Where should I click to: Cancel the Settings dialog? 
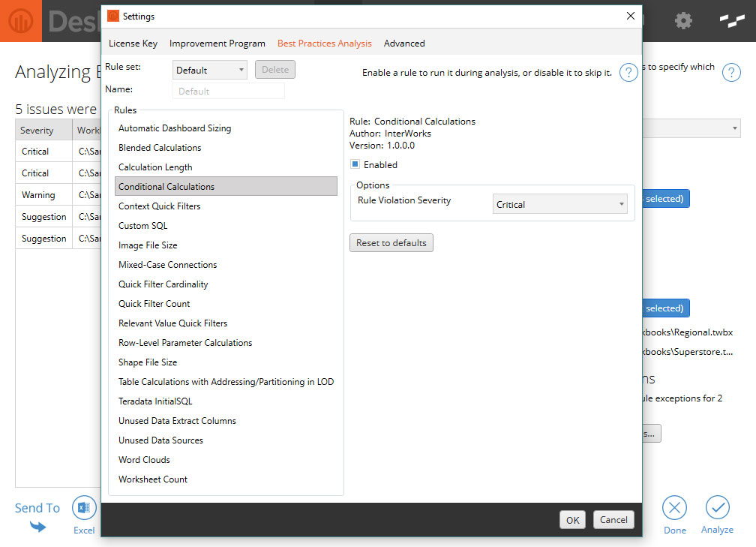613,519
